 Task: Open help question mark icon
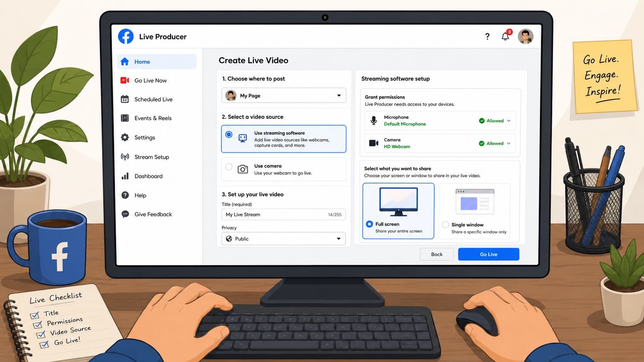pos(487,36)
